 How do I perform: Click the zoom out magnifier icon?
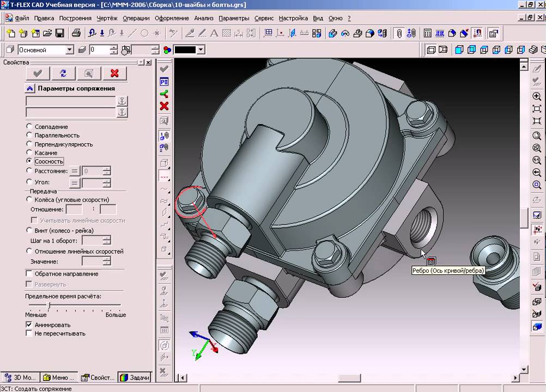537,173
